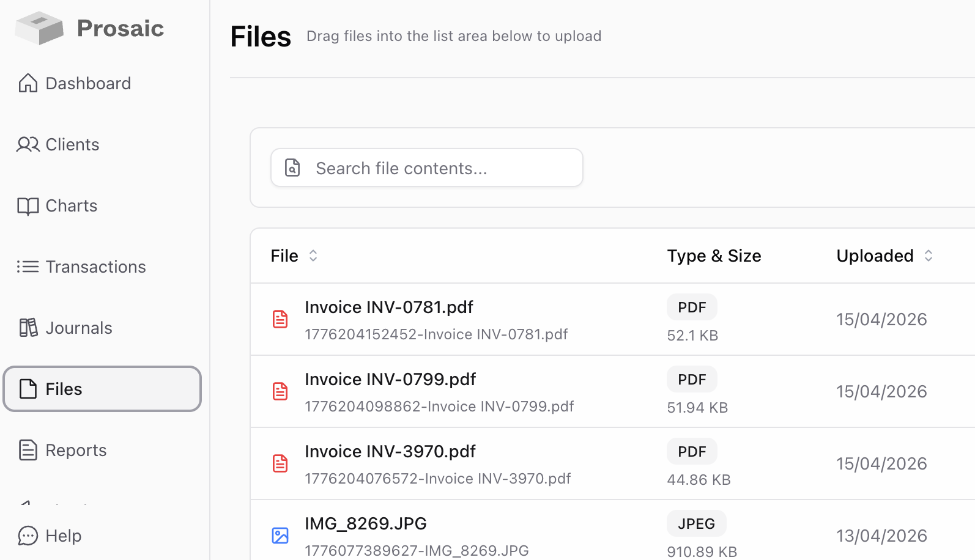Click the Charts book icon
Viewport: 975px width, 560px height.
tap(28, 206)
